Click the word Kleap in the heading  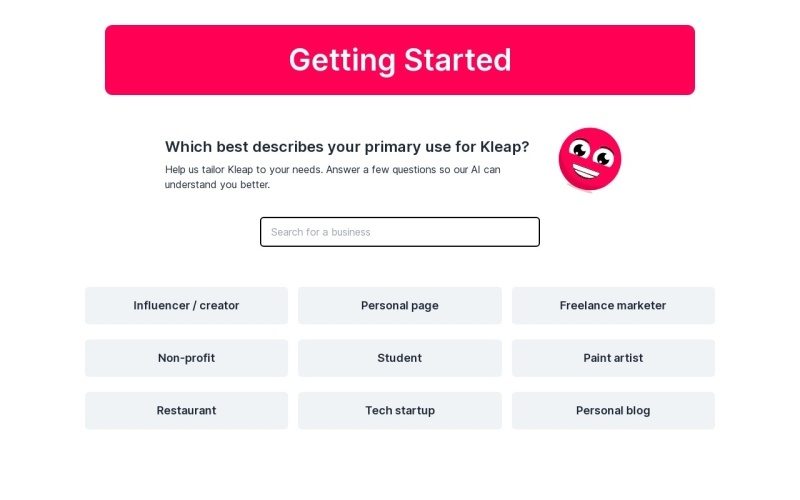tap(499, 147)
